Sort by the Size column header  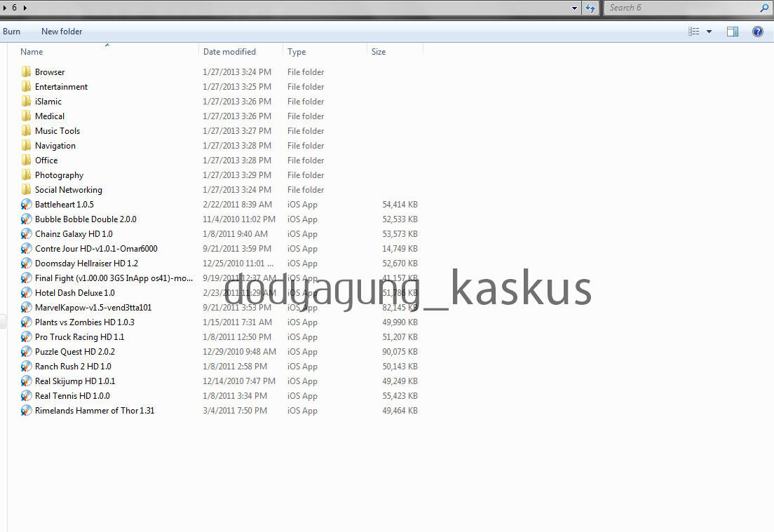(x=379, y=52)
